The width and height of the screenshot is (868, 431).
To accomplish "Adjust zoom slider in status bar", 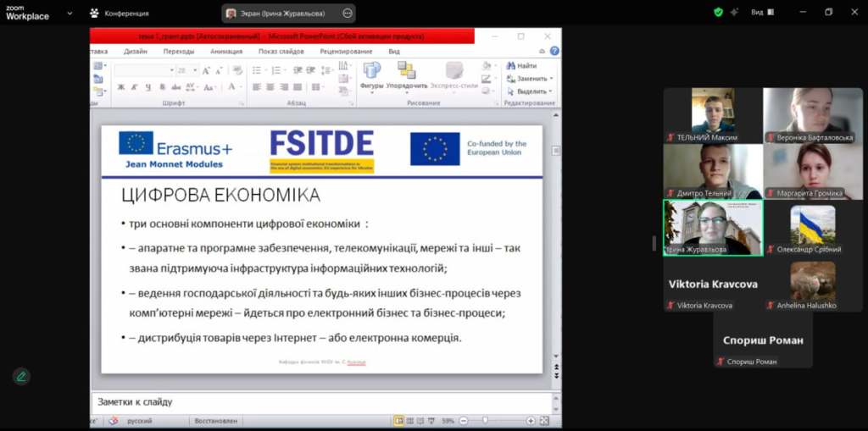I will coord(486,421).
